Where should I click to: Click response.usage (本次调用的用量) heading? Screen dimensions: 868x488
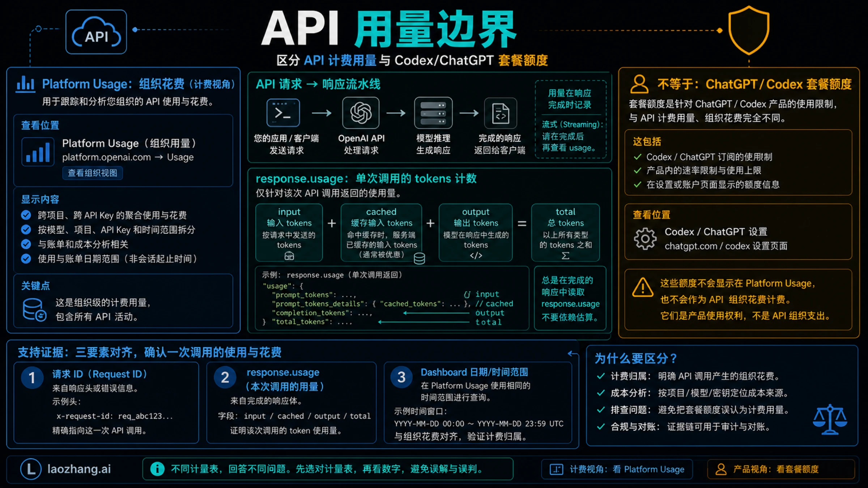click(285, 380)
